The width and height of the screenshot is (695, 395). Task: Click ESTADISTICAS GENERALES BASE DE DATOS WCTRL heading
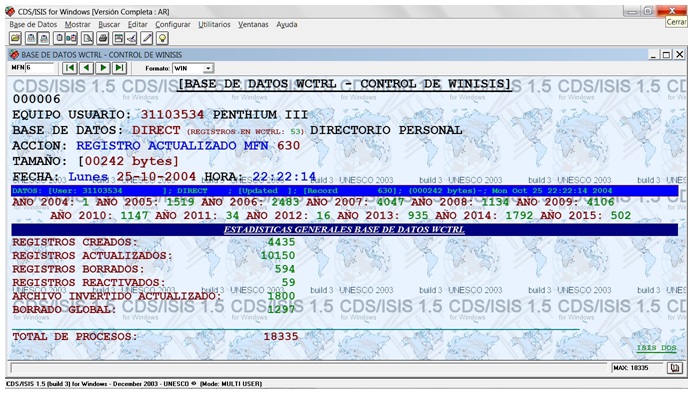[344, 230]
